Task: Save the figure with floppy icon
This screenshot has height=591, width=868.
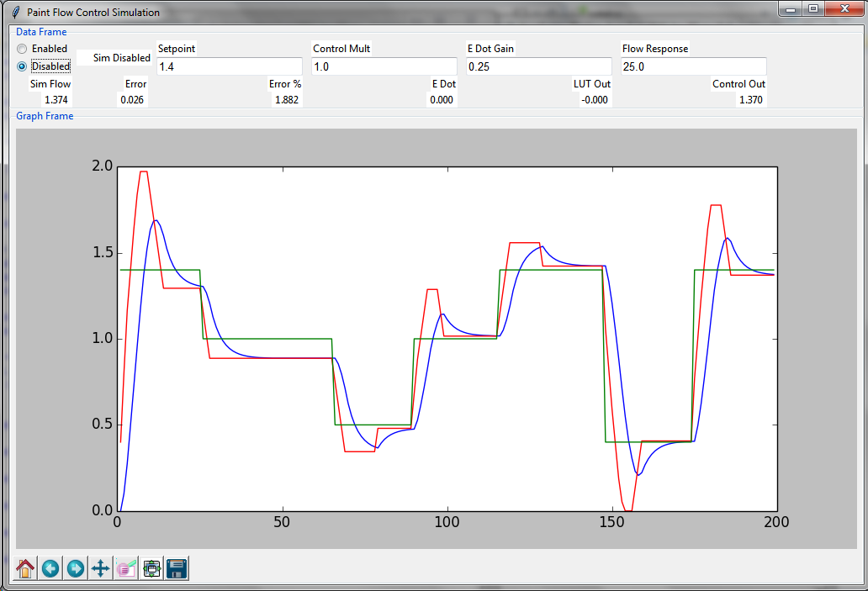Action: click(x=177, y=568)
